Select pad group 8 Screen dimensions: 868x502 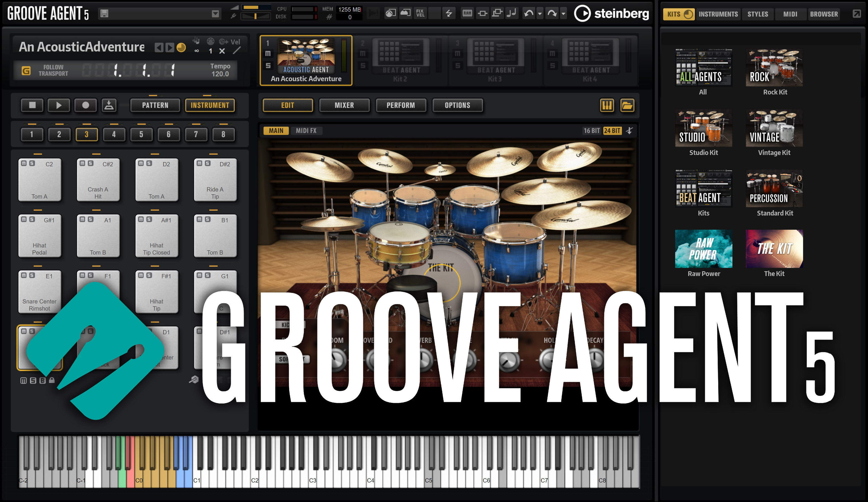pos(223,134)
